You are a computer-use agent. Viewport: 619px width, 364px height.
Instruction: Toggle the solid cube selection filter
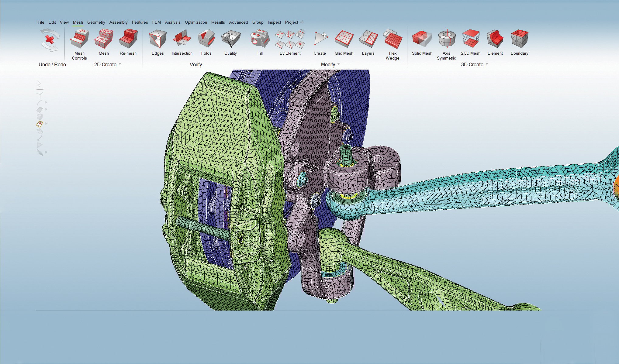click(40, 117)
